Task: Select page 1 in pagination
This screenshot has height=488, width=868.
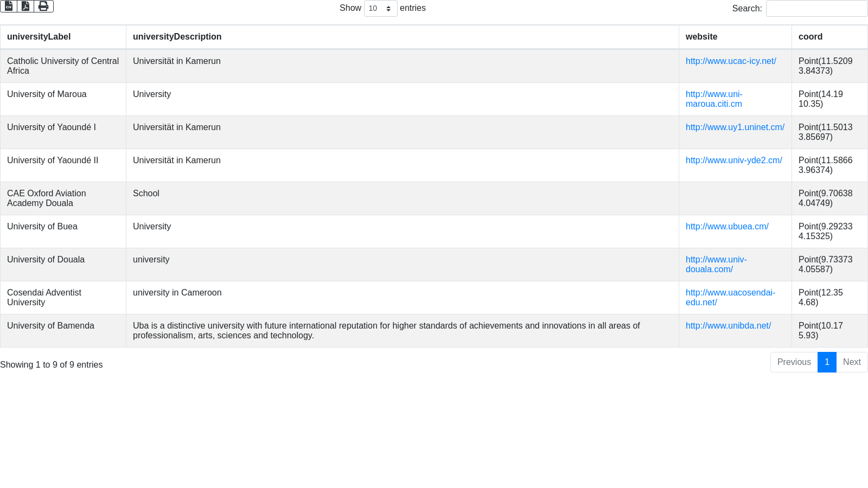Action: (x=827, y=362)
